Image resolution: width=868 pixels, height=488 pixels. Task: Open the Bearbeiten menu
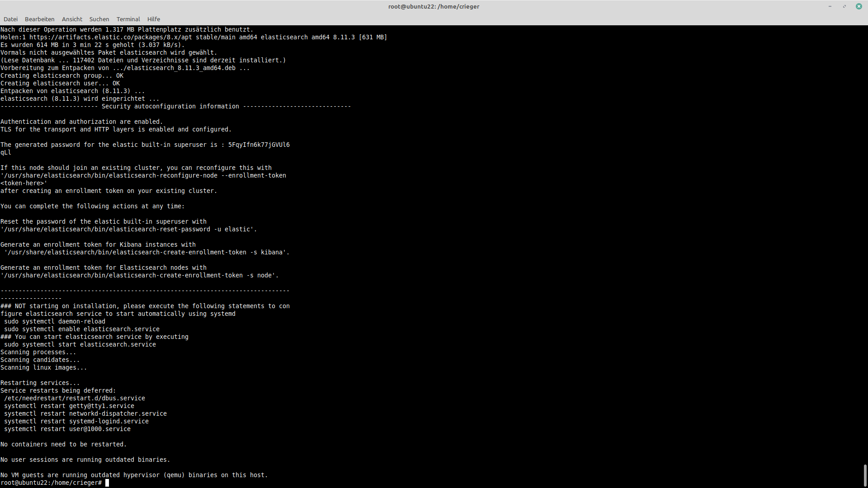(39, 19)
